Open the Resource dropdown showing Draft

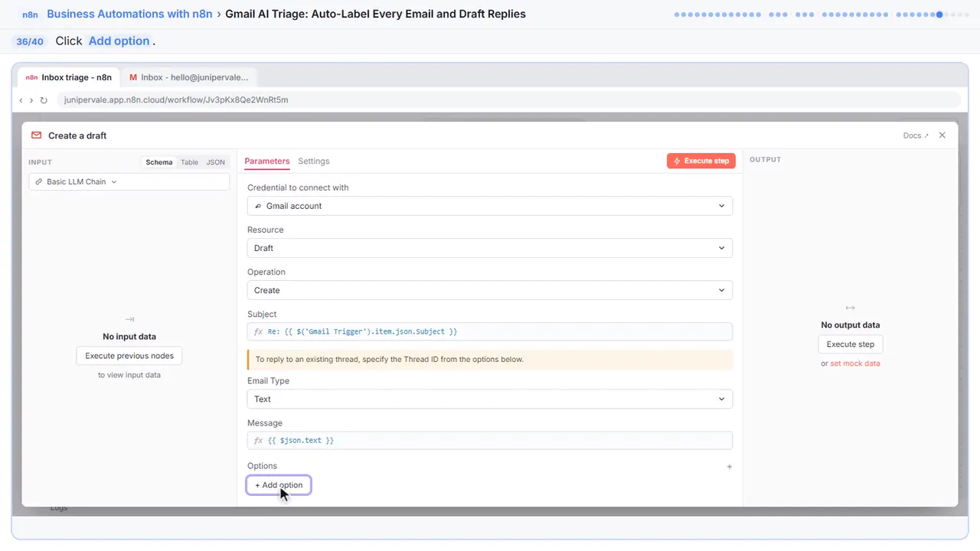[490, 248]
